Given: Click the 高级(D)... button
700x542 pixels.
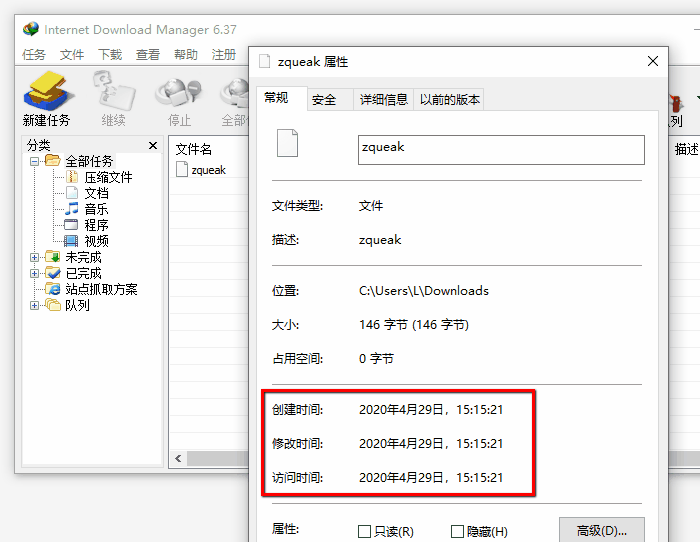Looking at the screenshot, I should pyautogui.click(x=601, y=530).
